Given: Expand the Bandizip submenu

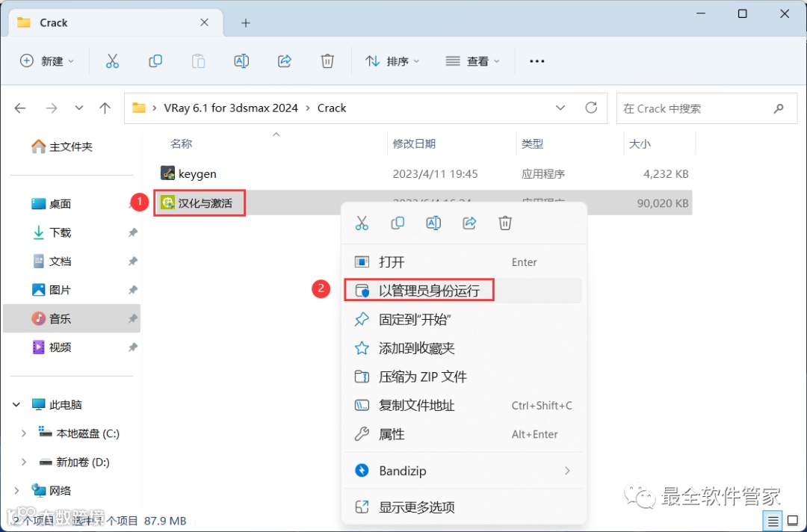Looking at the screenshot, I should point(567,471).
